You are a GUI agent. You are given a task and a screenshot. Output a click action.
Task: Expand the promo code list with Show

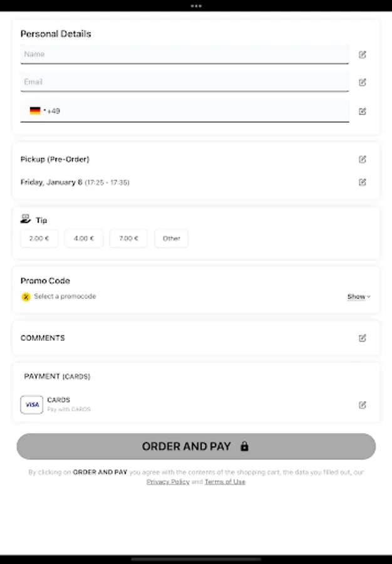coord(359,297)
